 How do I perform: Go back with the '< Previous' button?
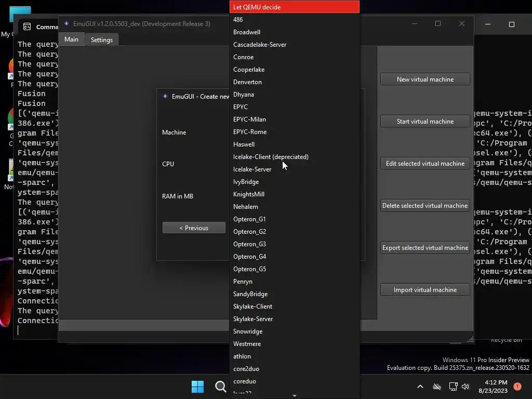[x=194, y=228]
